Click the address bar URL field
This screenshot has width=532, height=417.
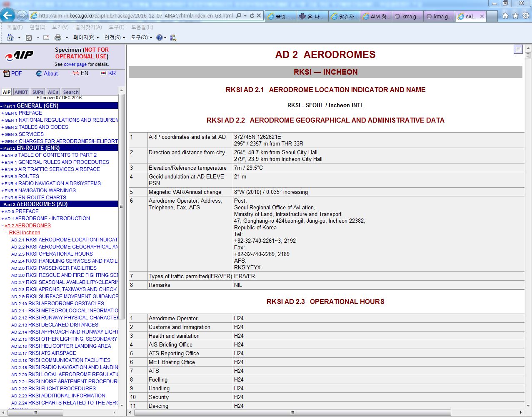[135, 16]
